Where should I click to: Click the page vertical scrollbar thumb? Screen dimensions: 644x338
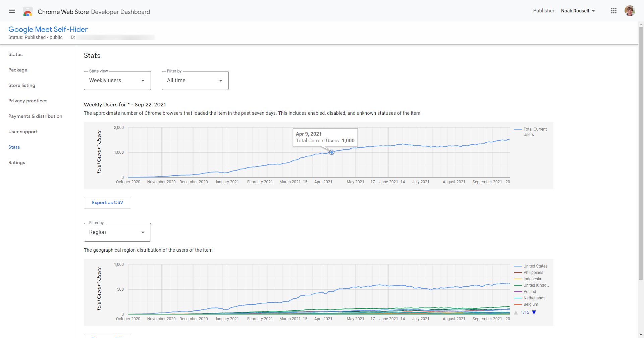click(x=641, y=153)
